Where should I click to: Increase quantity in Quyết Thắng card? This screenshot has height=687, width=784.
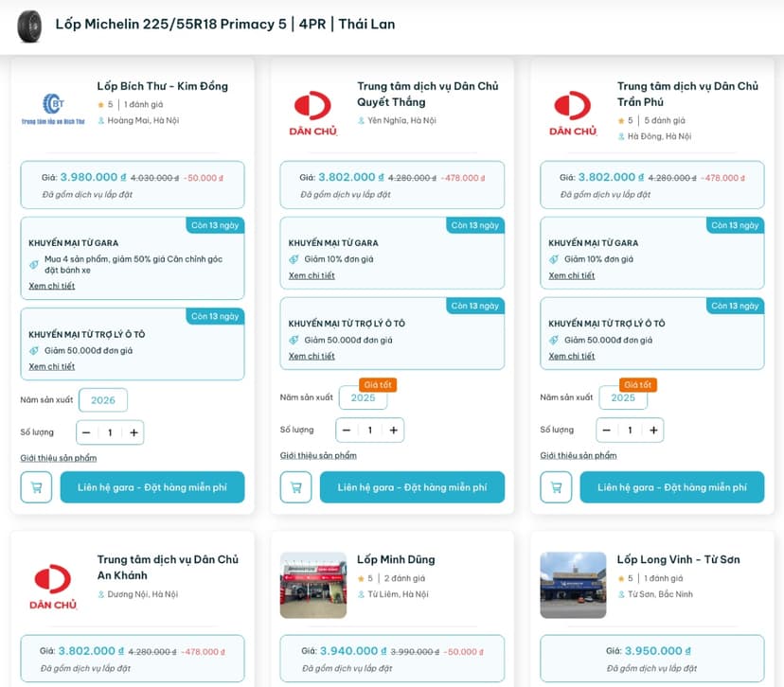(x=394, y=431)
